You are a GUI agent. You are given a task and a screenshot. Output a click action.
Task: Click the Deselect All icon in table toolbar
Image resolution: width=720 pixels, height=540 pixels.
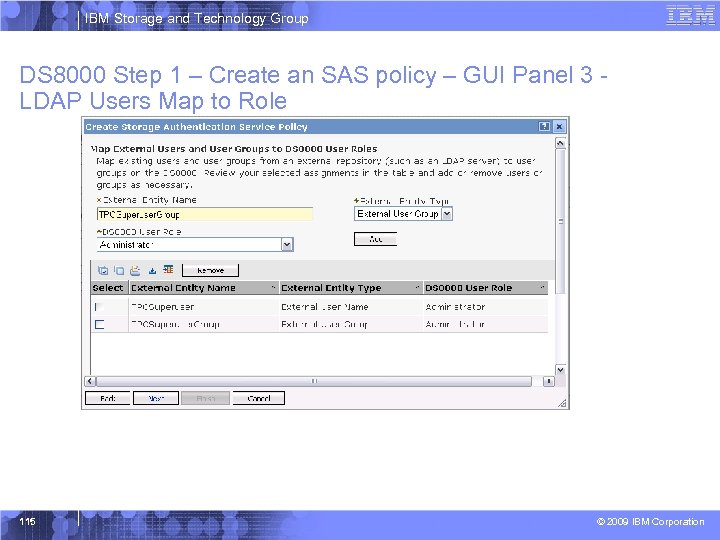point(119,270)
